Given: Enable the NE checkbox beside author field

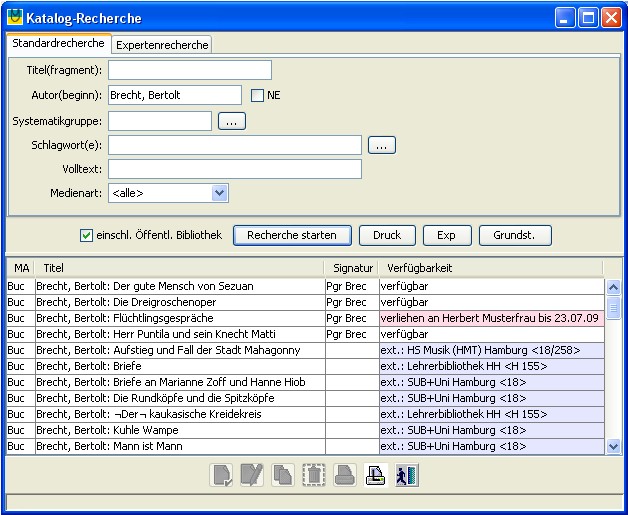Looking at the screenshot, I should [257, 96].
